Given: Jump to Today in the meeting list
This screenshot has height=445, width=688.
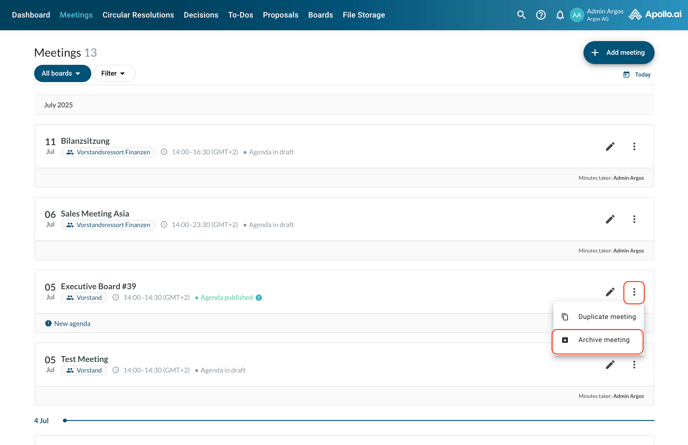Looking at the screenshot, I should pyautogui.click(x=637, y=75).
